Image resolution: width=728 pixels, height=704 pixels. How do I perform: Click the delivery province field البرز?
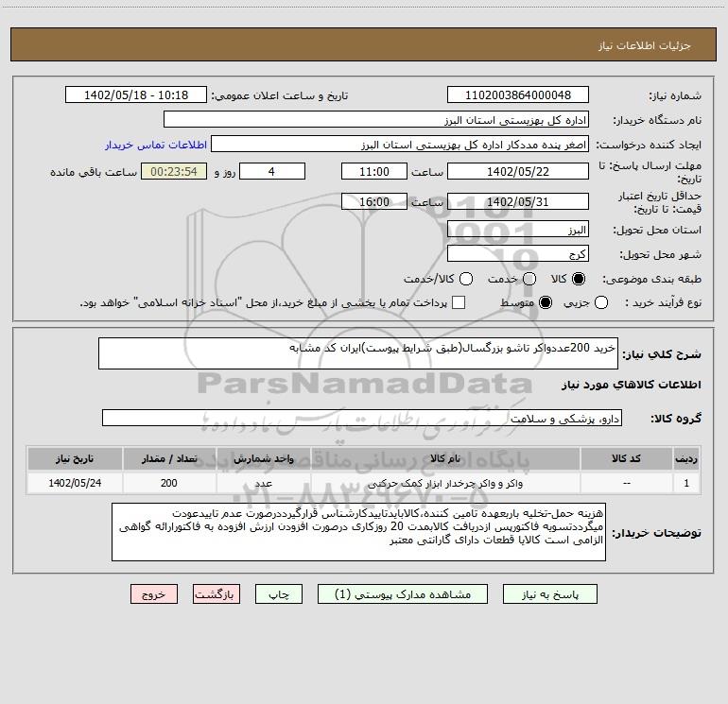518,230
